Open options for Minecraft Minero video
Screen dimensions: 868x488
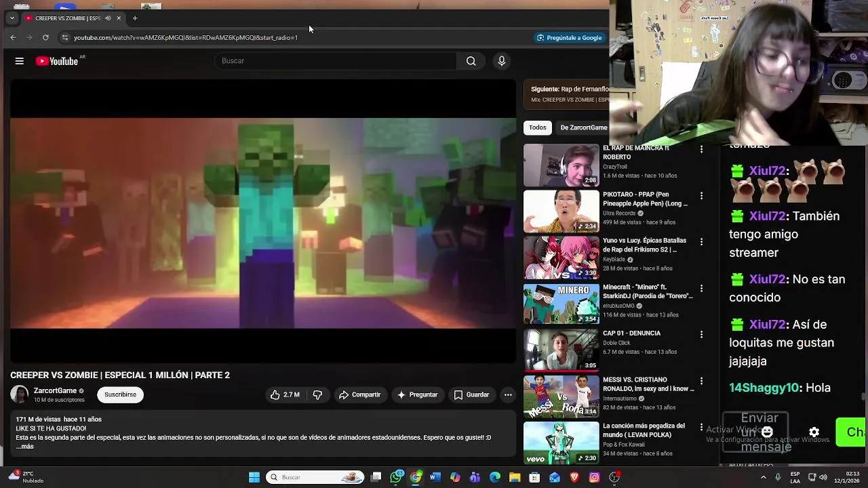coord(701,288)
